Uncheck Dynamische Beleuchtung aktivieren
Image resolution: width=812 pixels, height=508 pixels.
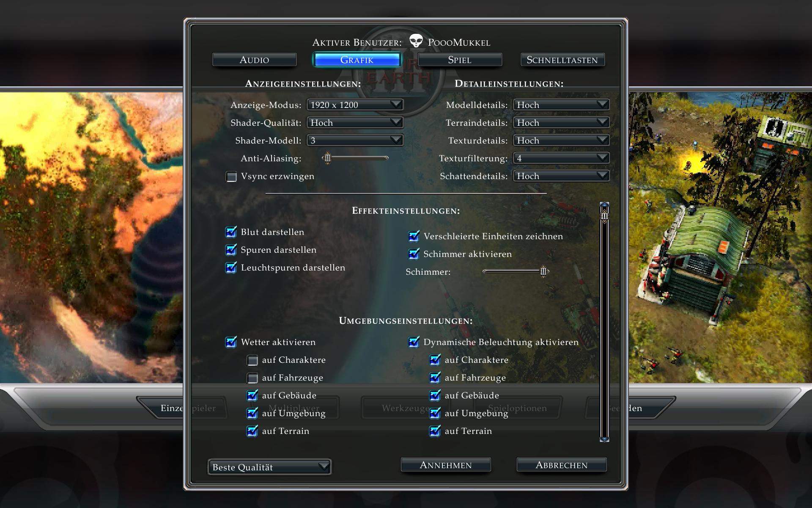[x=414, y=342]
